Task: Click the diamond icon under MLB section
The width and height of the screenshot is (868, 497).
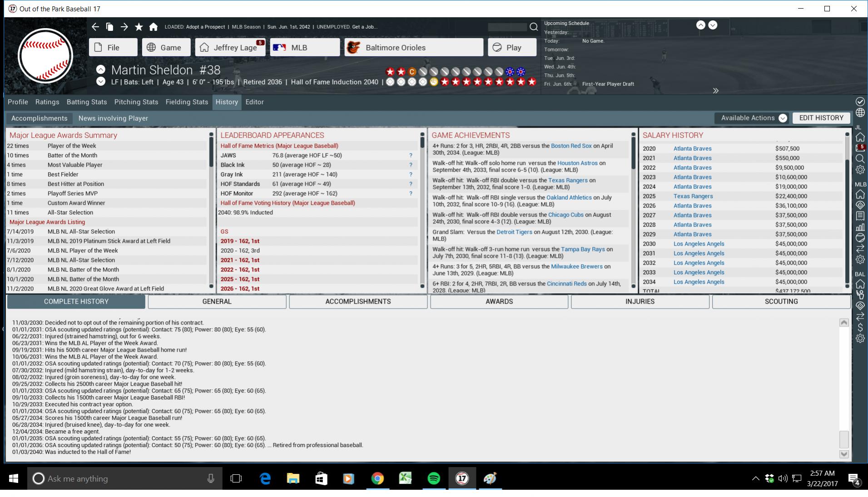Action: [x=860, y=205]
